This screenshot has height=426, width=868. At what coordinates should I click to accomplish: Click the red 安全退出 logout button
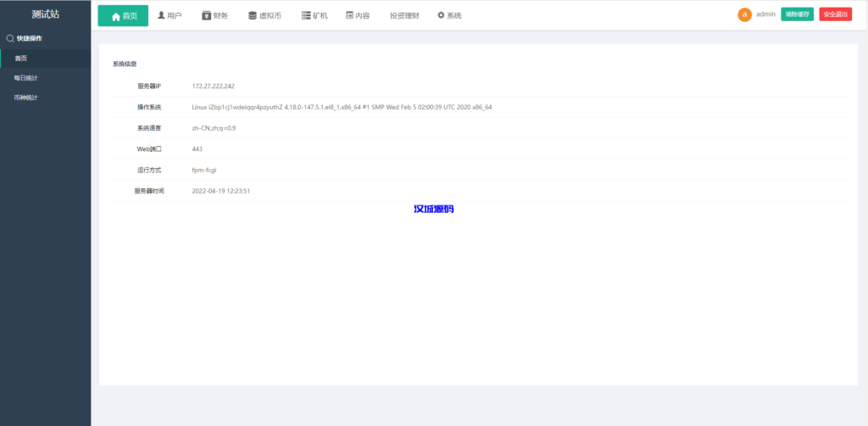tap(835, 14)
